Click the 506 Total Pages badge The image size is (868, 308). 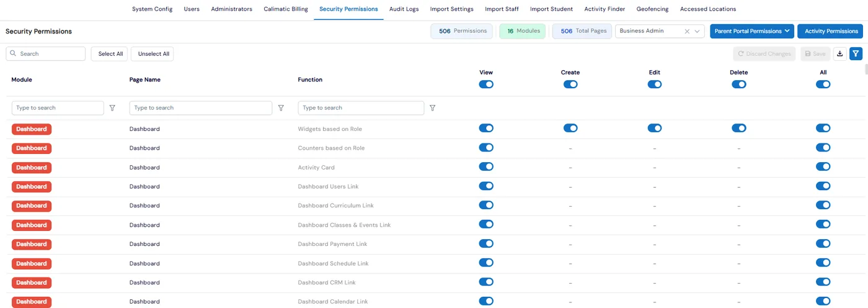pos(582,31)
